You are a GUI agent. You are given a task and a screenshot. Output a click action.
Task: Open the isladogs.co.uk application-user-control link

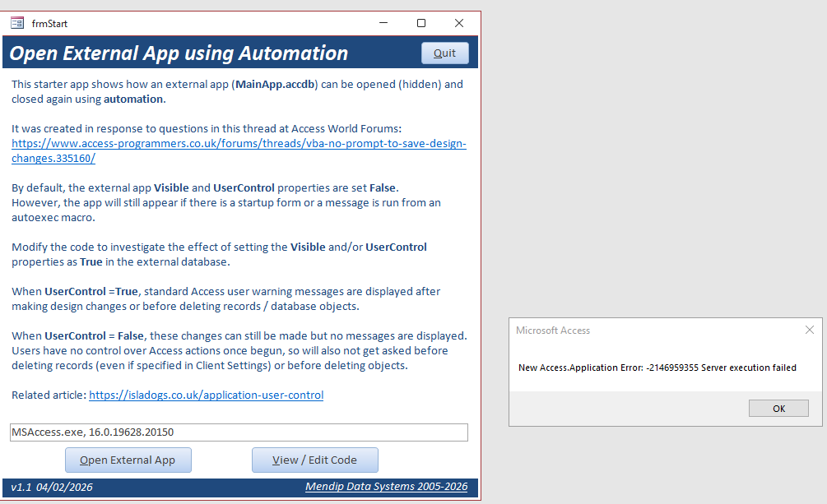click(x=207, y=395)
